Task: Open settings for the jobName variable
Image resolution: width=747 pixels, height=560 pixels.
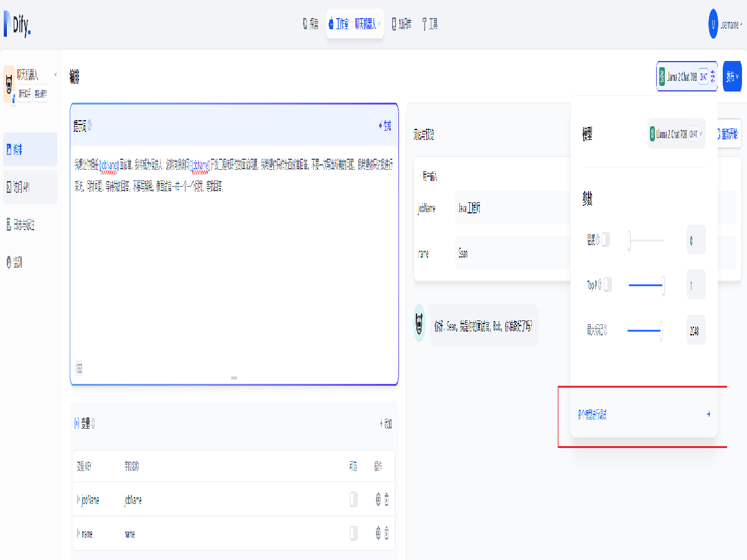Action: 378,500
